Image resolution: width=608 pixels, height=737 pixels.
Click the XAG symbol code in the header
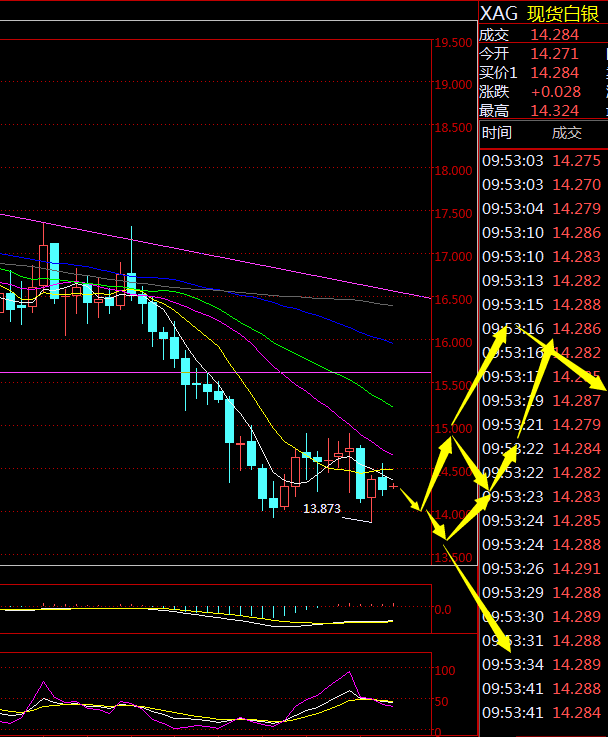tap(499, 14)
